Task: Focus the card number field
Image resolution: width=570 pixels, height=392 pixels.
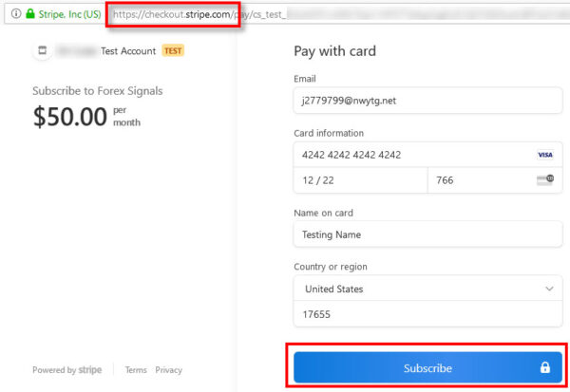Action: tap(408, 154)
